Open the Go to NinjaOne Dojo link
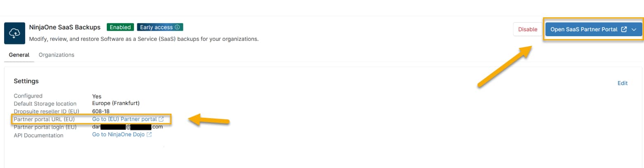The height and width of the screenshot is (168, 644). coord(118,135)
